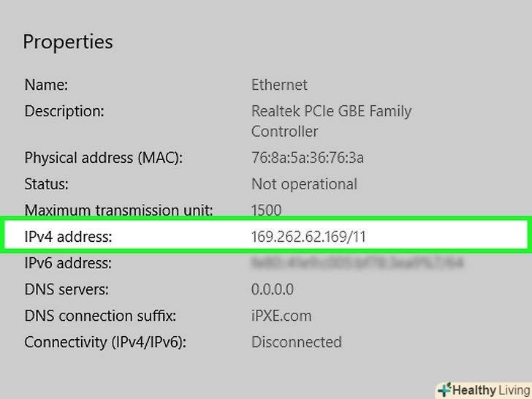Select the Ethernet name value
Screen dimensions: 532x399
click(279, 85)
